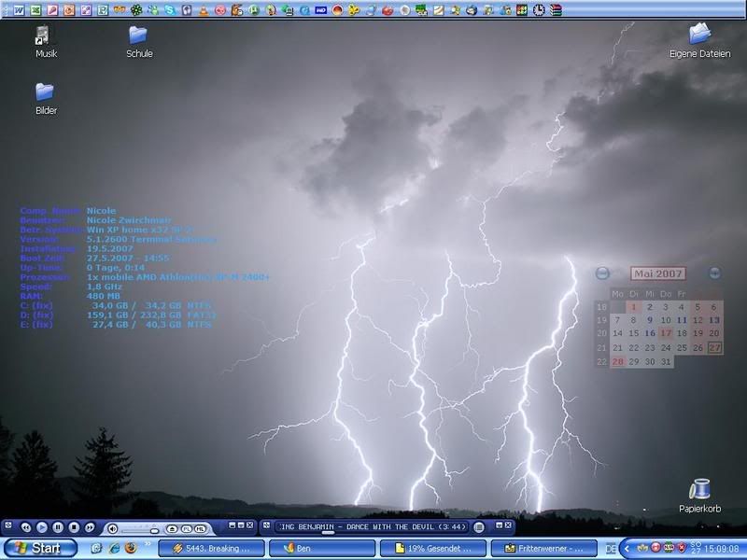Adjust the media player volume slider
This screenshot has height=560, width=747.
pos(154,530)
